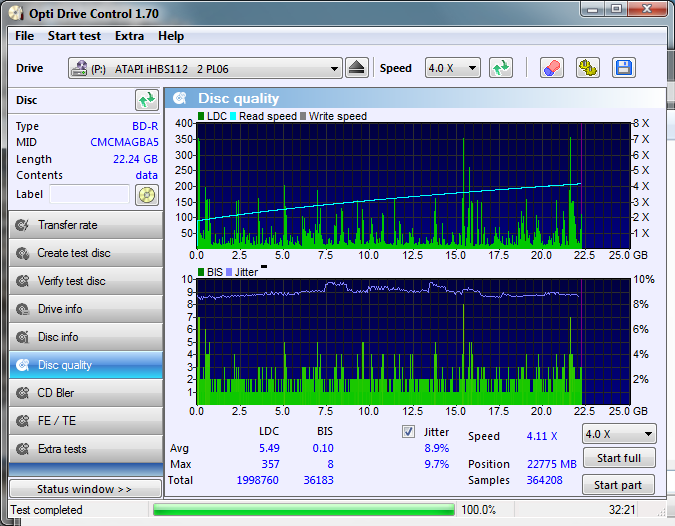Click the Transfer rate sidebar icon
The height and width of the screenshot is (526, 675).
(22, 225)
